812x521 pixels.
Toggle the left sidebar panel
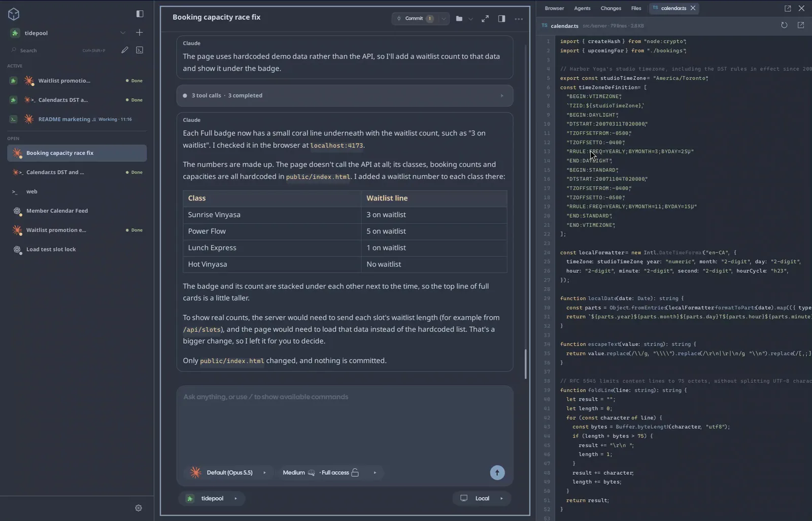(140, 14)
